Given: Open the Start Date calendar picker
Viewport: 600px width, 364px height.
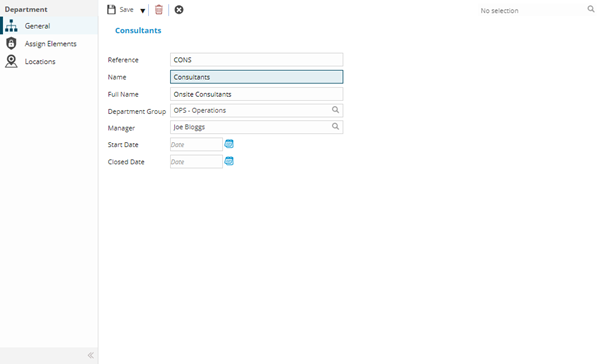Looking at the screenshot, I should click(229, 144).
